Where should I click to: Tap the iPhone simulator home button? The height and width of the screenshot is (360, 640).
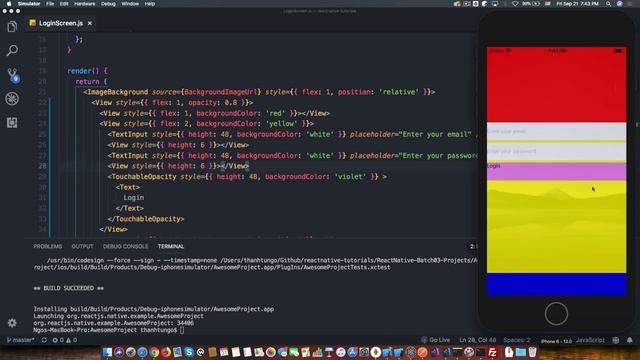(x=556, y=314)
